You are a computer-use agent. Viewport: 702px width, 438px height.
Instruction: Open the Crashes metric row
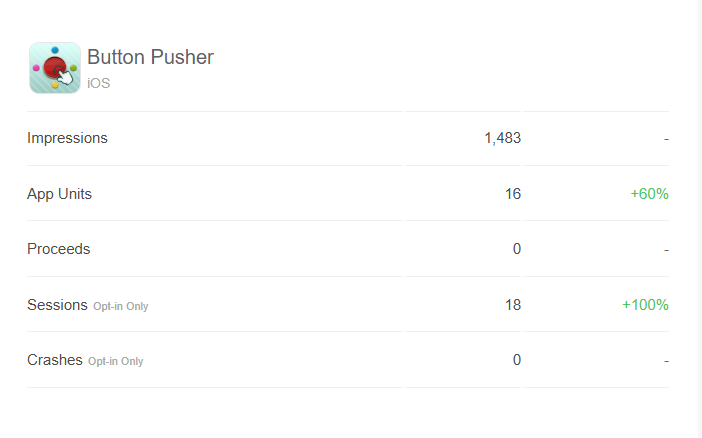click(x=348, y=360)
